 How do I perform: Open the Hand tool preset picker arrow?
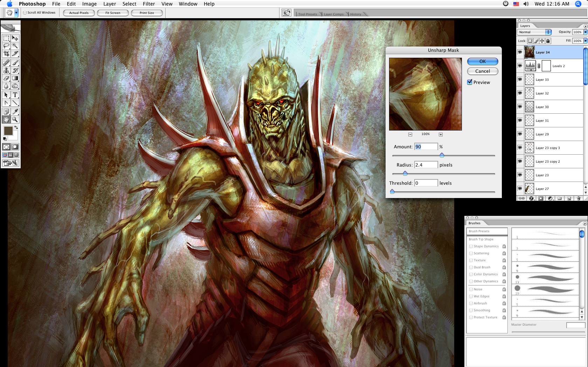tap(16, 13)
